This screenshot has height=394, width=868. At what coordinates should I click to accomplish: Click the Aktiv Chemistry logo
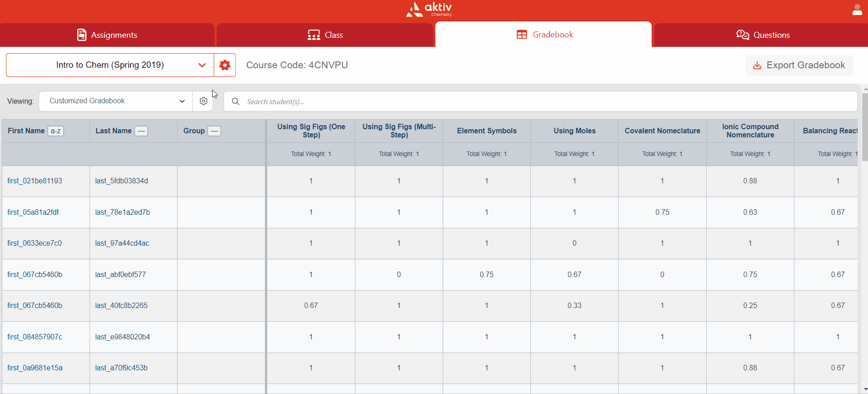(x=429, y=10)
